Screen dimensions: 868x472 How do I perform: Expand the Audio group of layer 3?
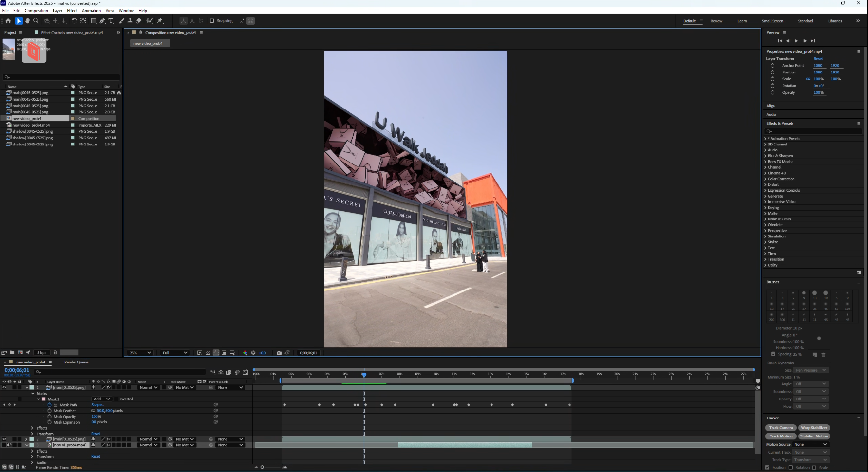pyautogui.click(x=33, y=462)
